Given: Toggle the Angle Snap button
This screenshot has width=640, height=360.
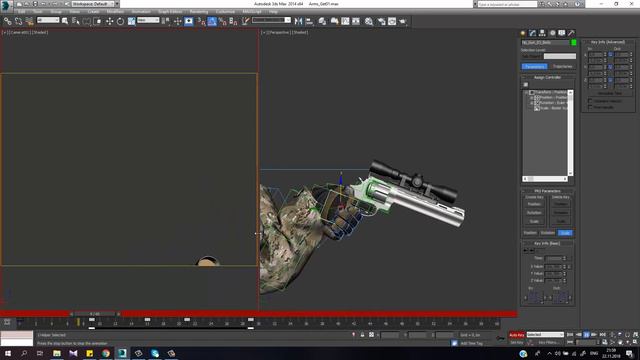Looking at the screenshot, I should (x=212, y=21).
